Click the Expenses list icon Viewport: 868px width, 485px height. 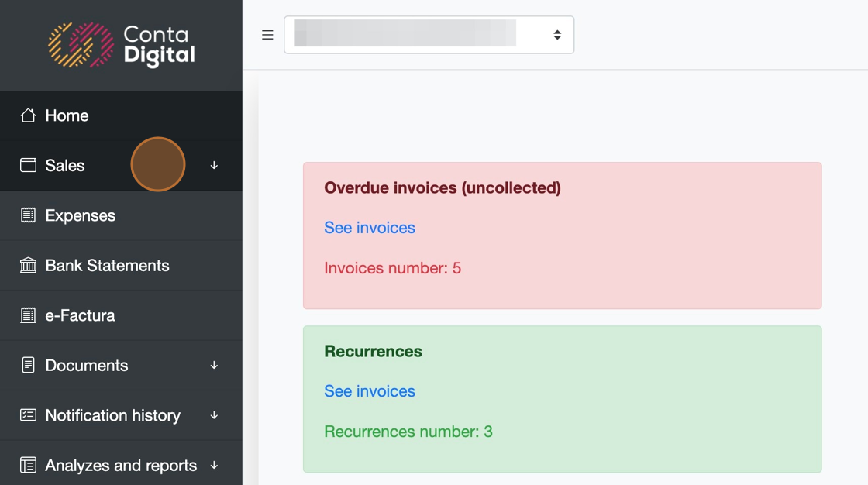(28, 215)
